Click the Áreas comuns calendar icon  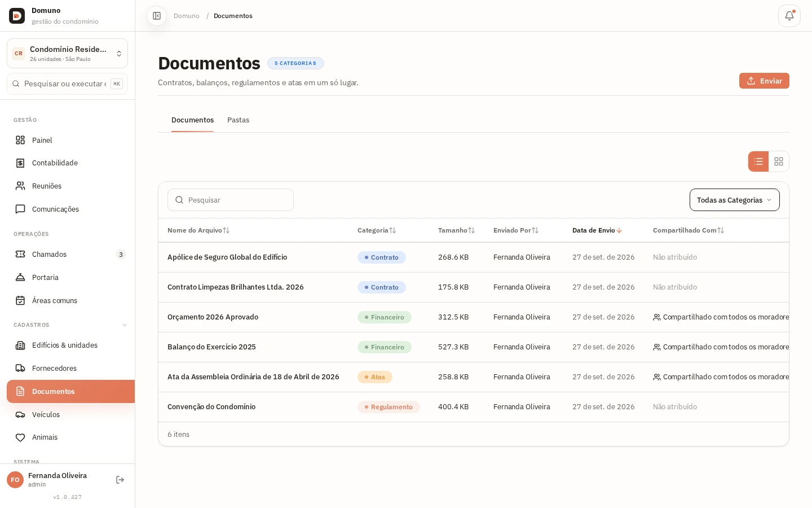click(20, 300)
